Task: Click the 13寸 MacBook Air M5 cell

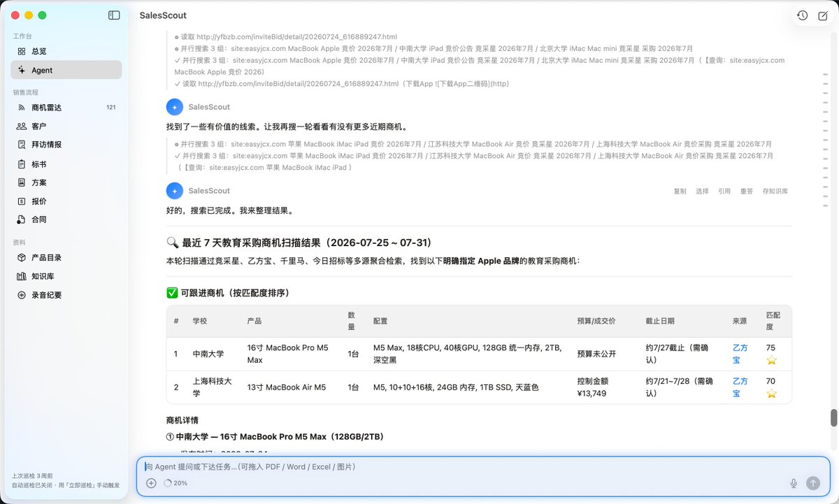Action: click(x=287, y=387)
